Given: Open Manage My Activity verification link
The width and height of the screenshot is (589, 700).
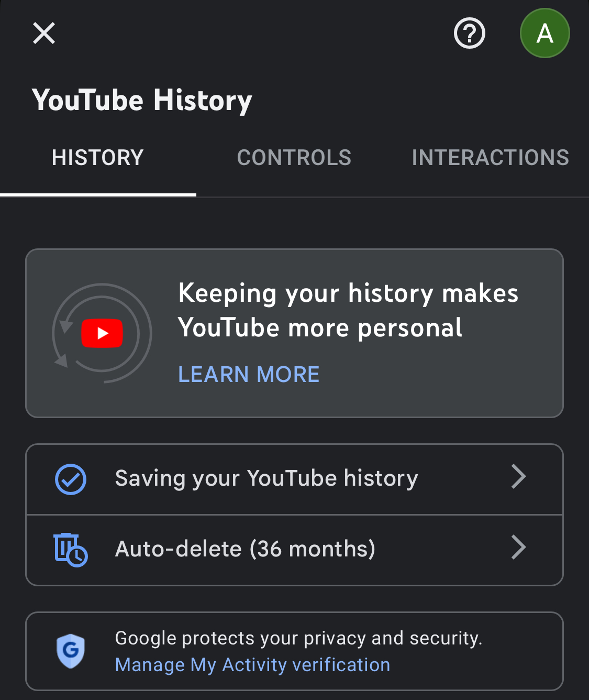Looking at the screenshot, I should (x=252, y=665).
